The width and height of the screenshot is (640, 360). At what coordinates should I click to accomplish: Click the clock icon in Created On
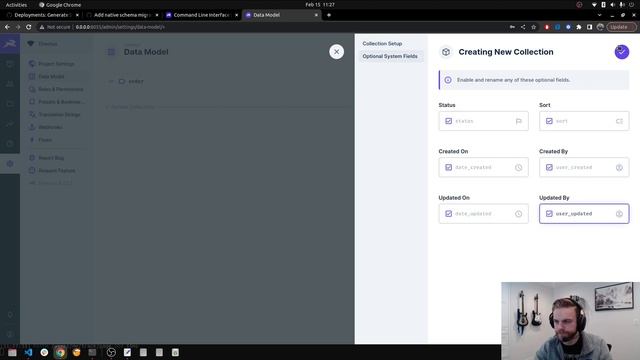(x=518, y=167)
